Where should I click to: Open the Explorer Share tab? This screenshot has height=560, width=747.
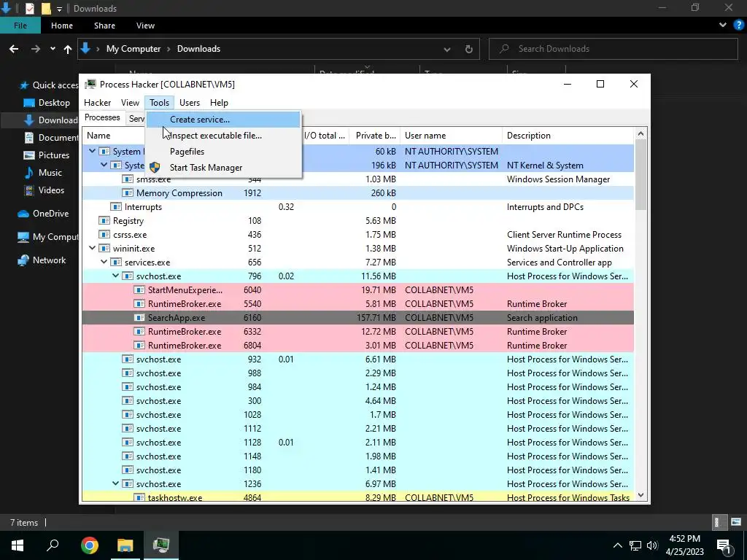point(104,26)
